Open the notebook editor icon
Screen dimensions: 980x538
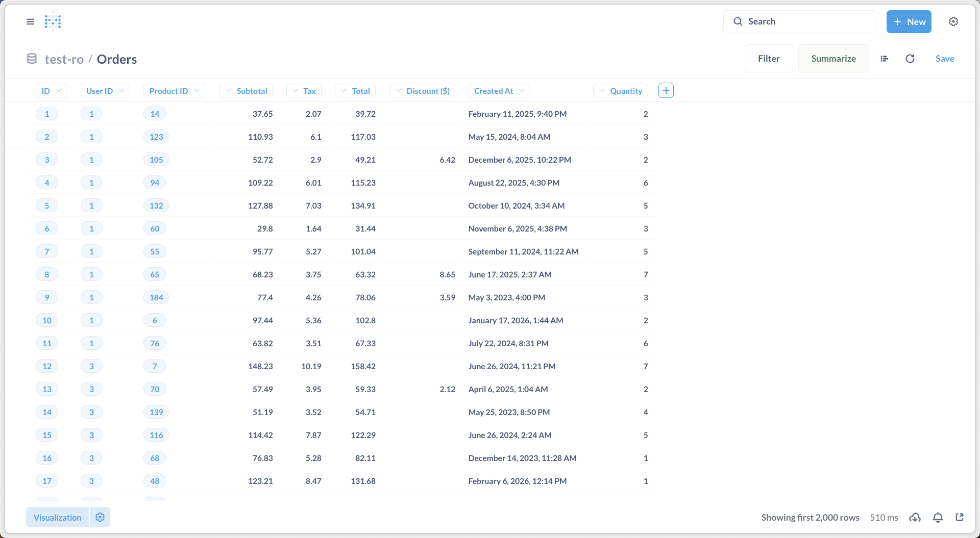[x=884, y=59]
